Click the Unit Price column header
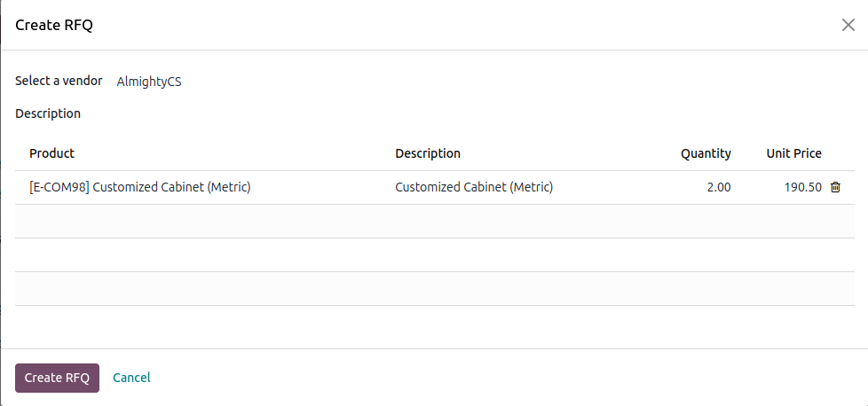868x406 pixels. click(793, 153)
